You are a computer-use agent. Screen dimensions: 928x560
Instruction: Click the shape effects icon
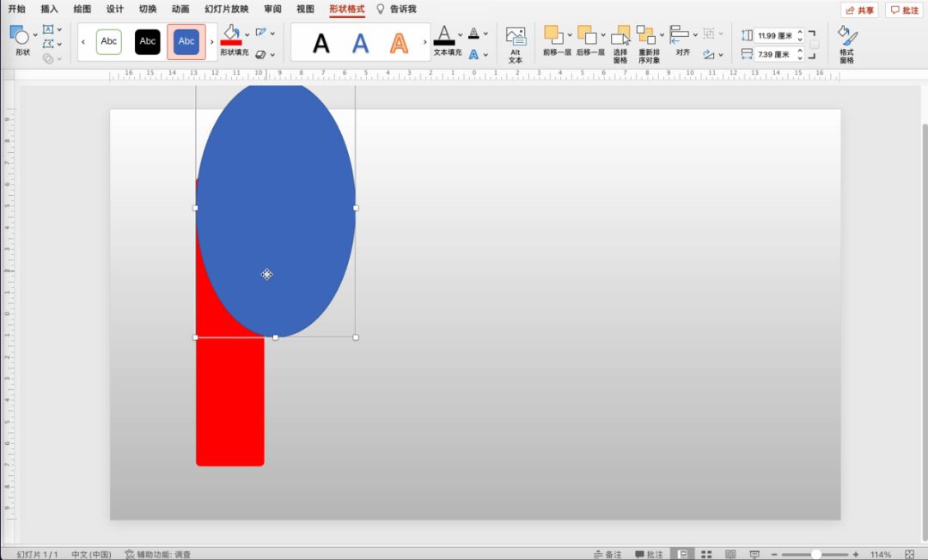pos(261,54)
